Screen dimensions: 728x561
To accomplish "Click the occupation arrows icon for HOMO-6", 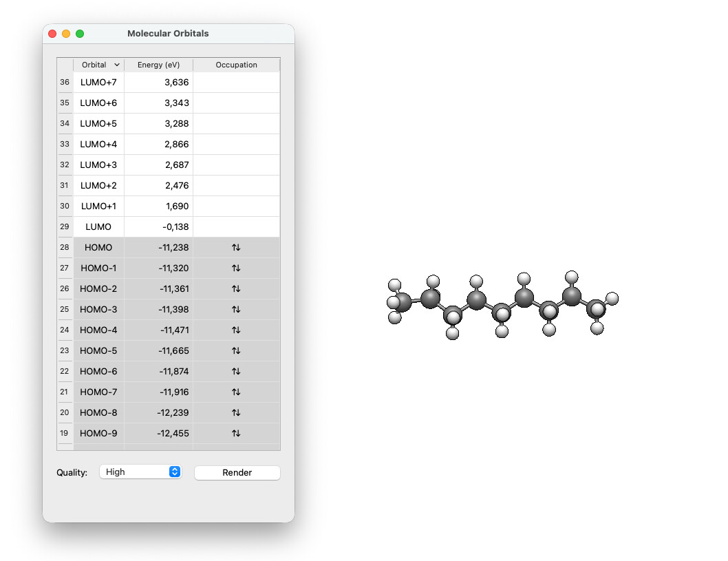I will pos(236,371).
